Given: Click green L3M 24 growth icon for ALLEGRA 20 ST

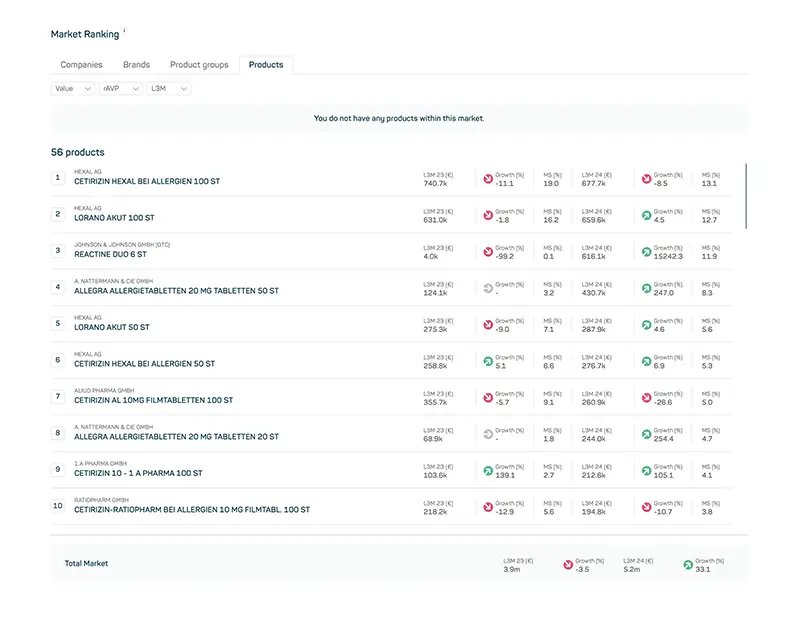Looking at the screenshot, I should tap(646, 434).
